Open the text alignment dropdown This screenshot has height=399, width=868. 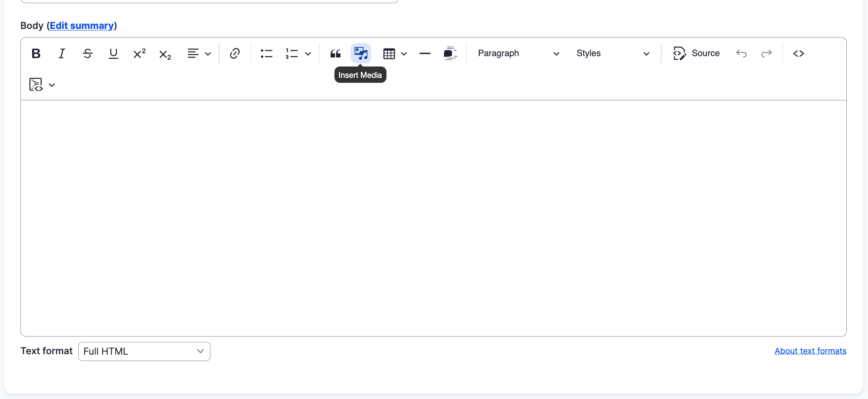[x=199, y=53]
